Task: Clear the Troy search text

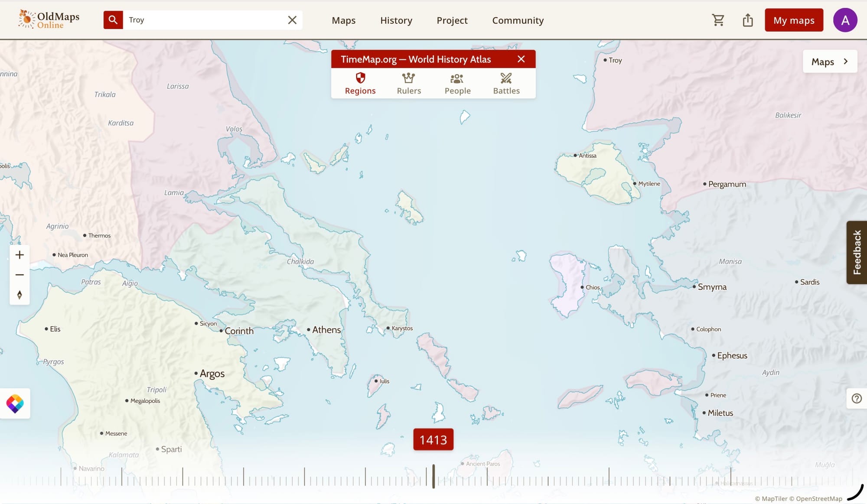Action: click(292, 20)
